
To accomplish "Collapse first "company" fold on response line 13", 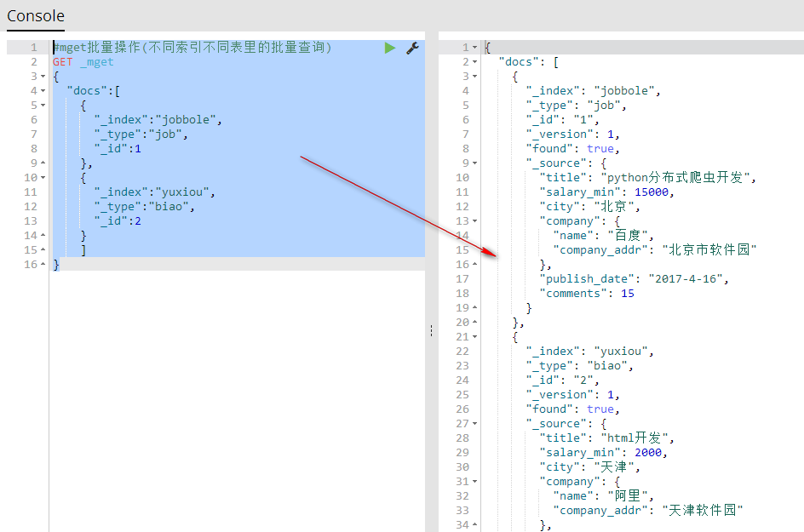I will pyautogui.click(x=474, y=221).
